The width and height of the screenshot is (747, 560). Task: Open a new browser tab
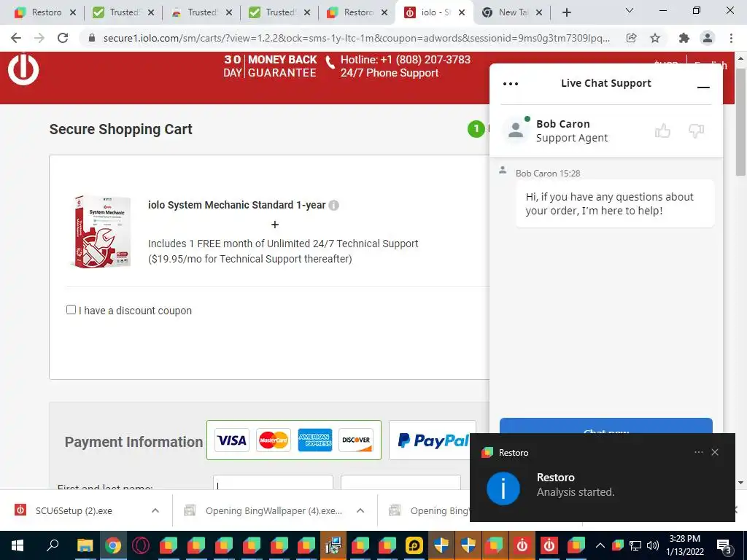click(566, 12)
